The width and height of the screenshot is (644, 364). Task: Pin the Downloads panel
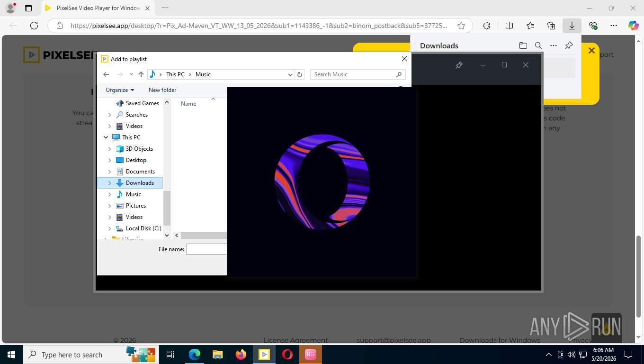point(569,45)
